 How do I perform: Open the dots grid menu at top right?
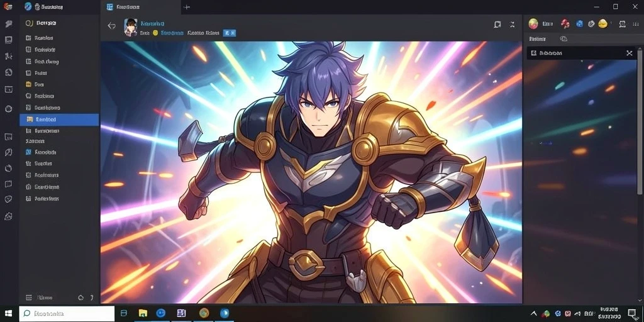click(636, 24)
